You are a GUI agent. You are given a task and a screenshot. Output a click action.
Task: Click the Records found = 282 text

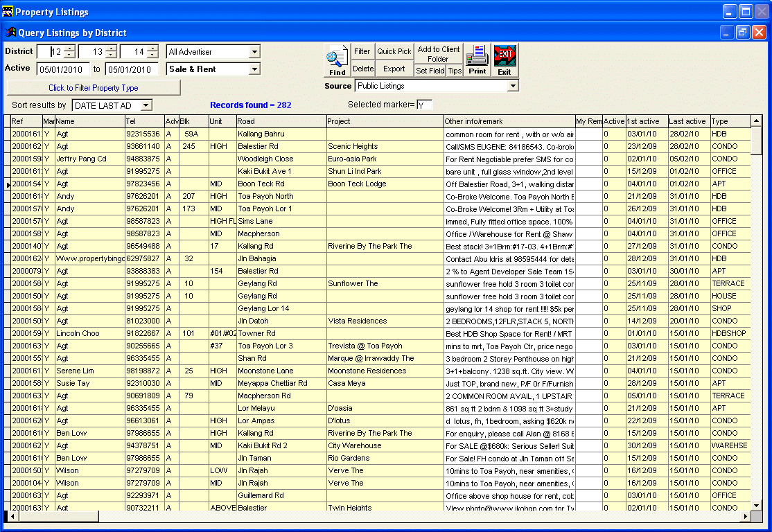tap(251, 105)
